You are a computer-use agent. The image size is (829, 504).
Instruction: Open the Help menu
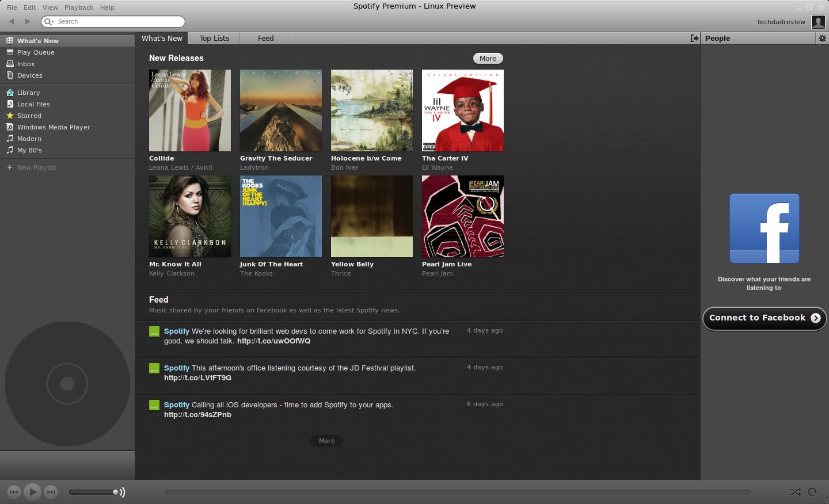click(107, 7)
